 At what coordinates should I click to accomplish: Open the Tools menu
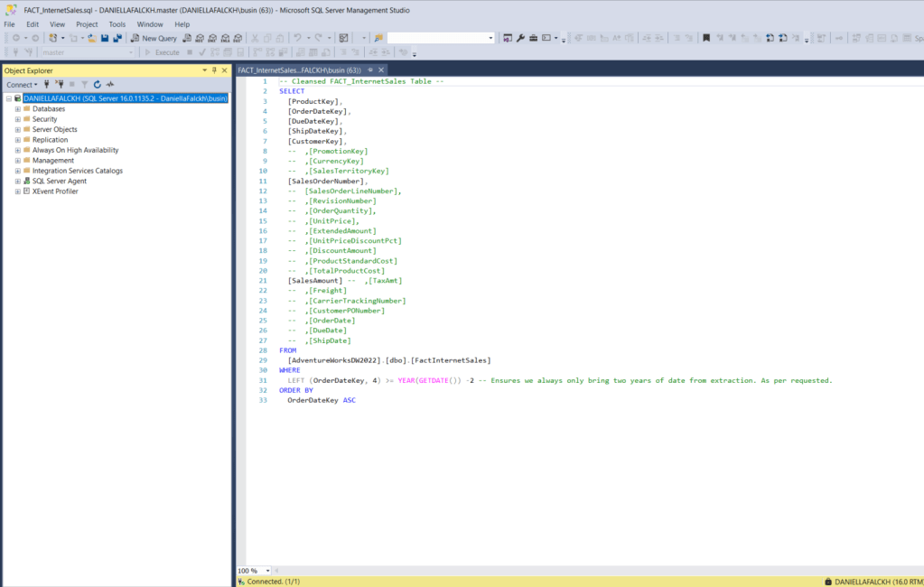tap(117, 24)
